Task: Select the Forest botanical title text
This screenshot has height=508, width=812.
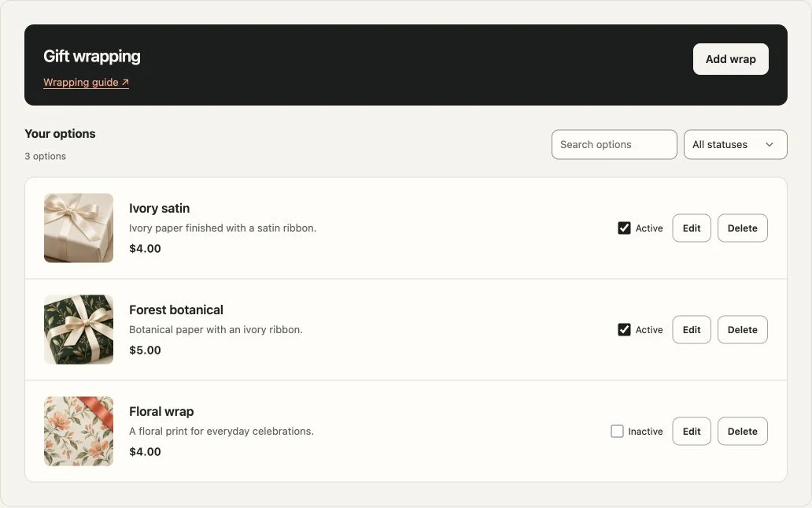Action: point(176,310)
